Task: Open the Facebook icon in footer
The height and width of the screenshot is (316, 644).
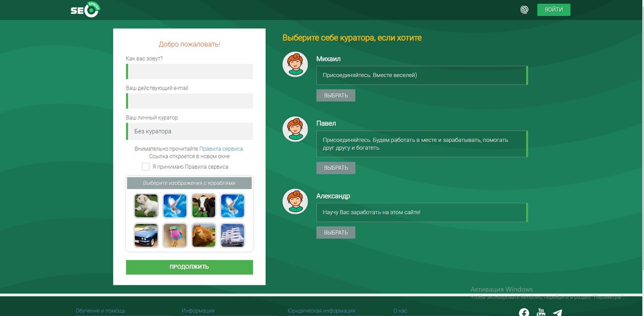Action: click(x=524, y=312)
